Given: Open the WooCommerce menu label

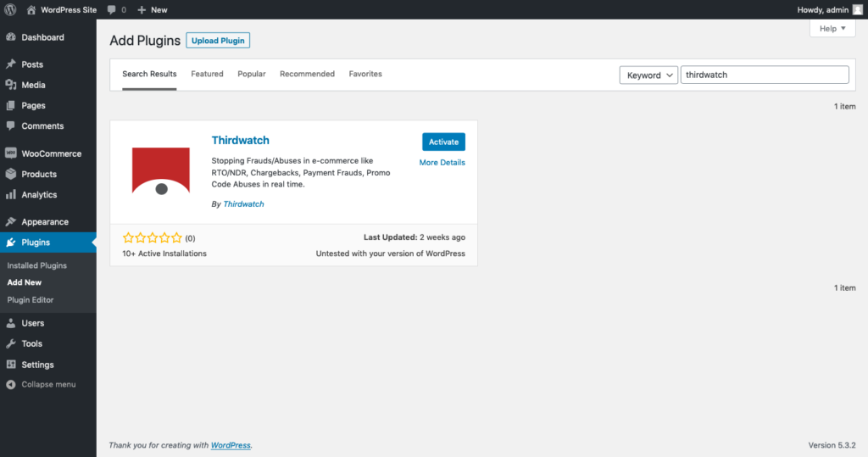Looking at the screenshot, I should pyautogui.click(x=52, y=153).
